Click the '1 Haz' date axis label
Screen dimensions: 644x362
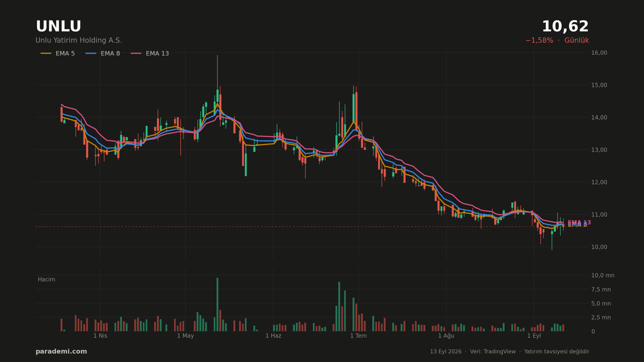273,336
